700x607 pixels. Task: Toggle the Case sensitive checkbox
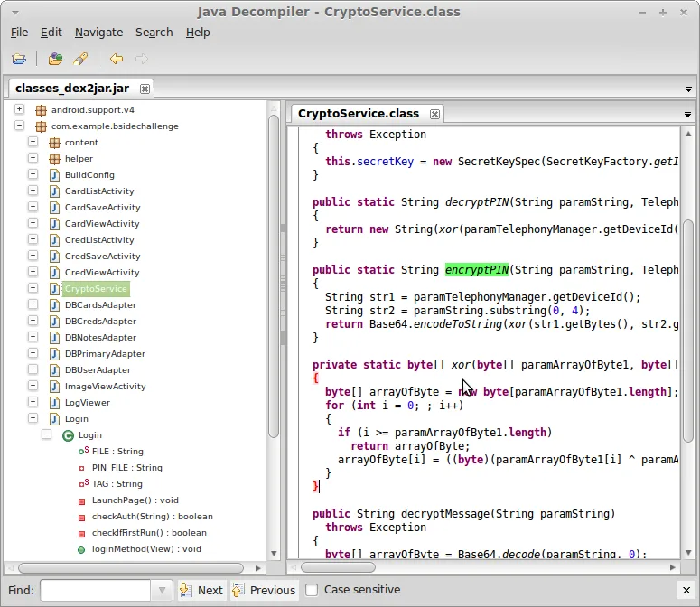pyautogui.click(x=312, y=590)
